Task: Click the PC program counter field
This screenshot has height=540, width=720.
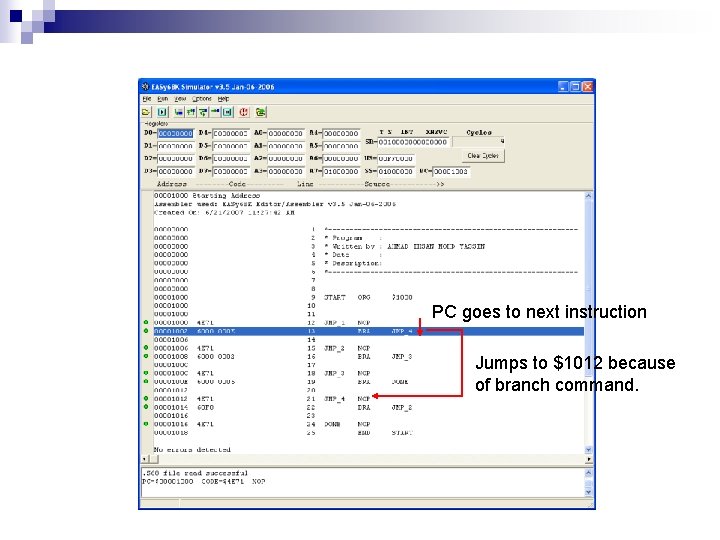Action: click(x=451, y=171)
